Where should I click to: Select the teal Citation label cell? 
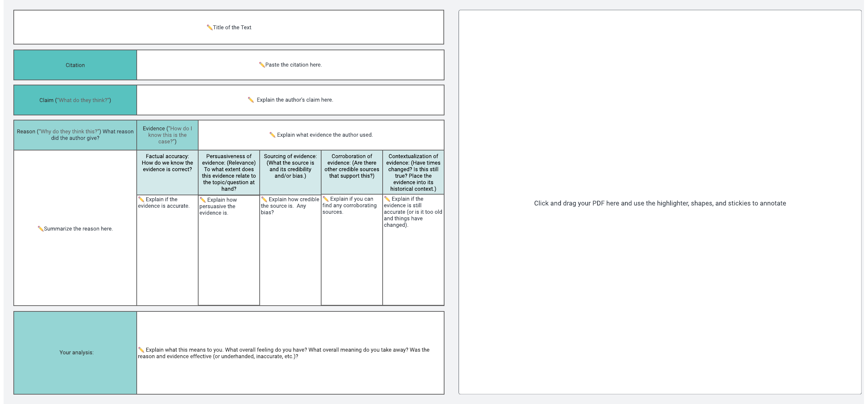coord(75,65)
